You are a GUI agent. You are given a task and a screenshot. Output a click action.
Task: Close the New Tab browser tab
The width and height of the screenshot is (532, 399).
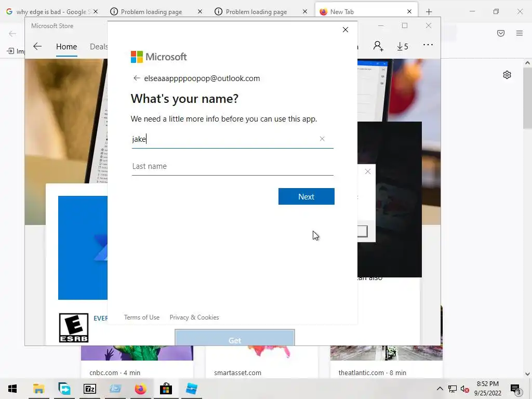click(x=409, y=12)
